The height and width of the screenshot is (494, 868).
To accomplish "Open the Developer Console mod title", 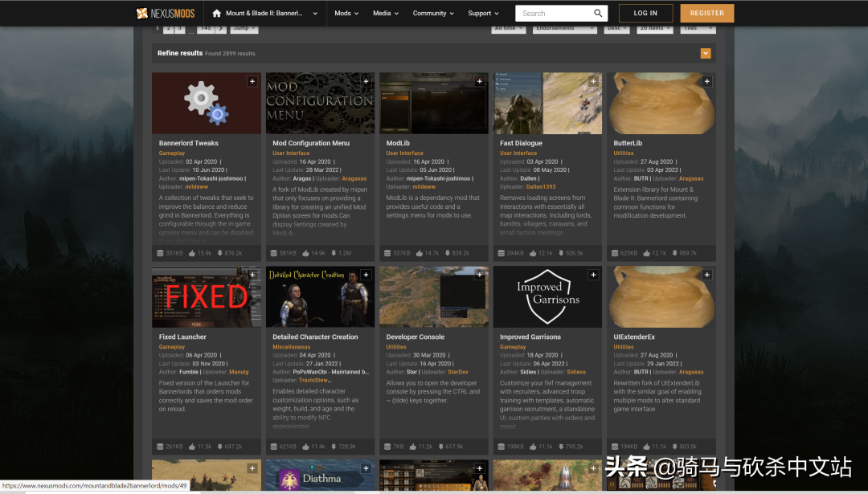I will (416, 337).
